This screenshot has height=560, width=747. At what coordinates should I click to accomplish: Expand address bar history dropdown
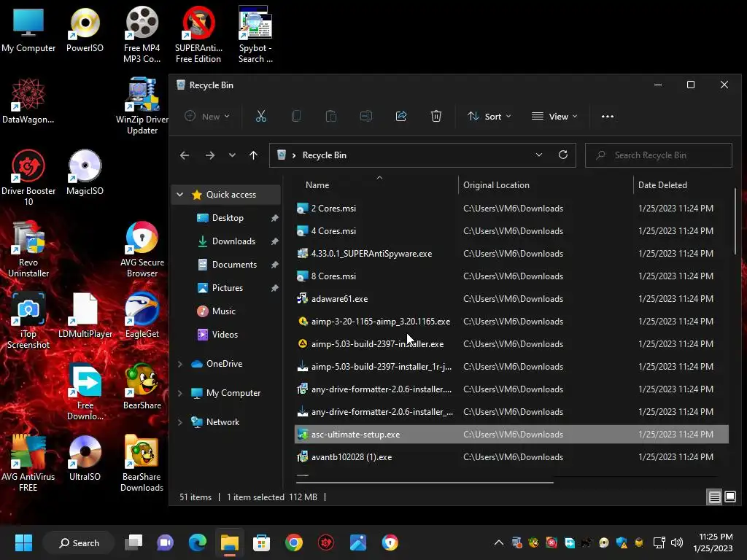[539, 155]
